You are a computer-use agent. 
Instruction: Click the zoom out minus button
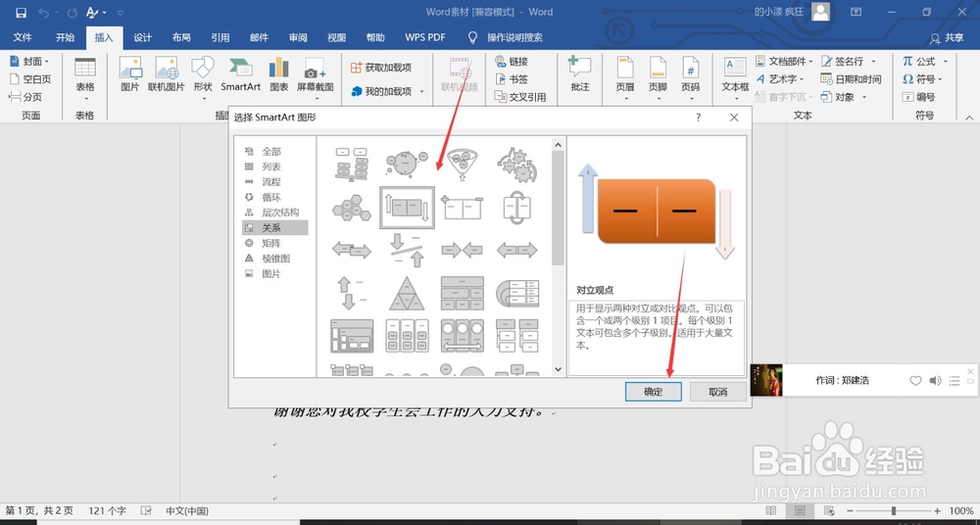coord(852,510)
